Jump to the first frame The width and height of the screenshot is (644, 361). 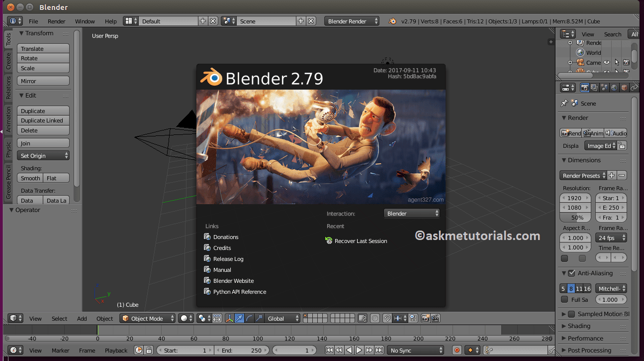click(329, 350)
